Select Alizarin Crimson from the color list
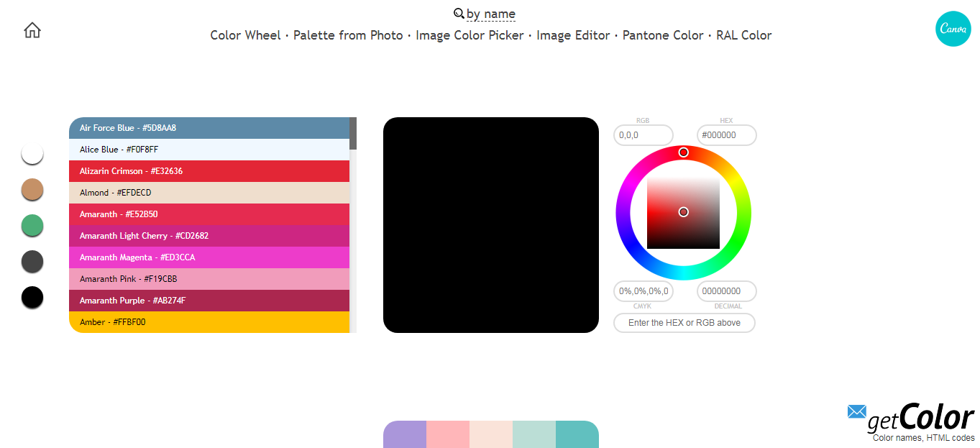 209,171
